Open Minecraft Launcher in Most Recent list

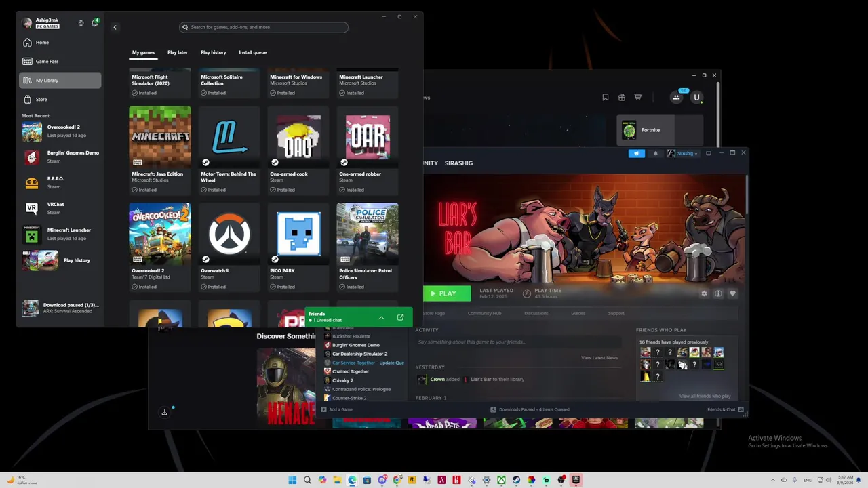61,234
